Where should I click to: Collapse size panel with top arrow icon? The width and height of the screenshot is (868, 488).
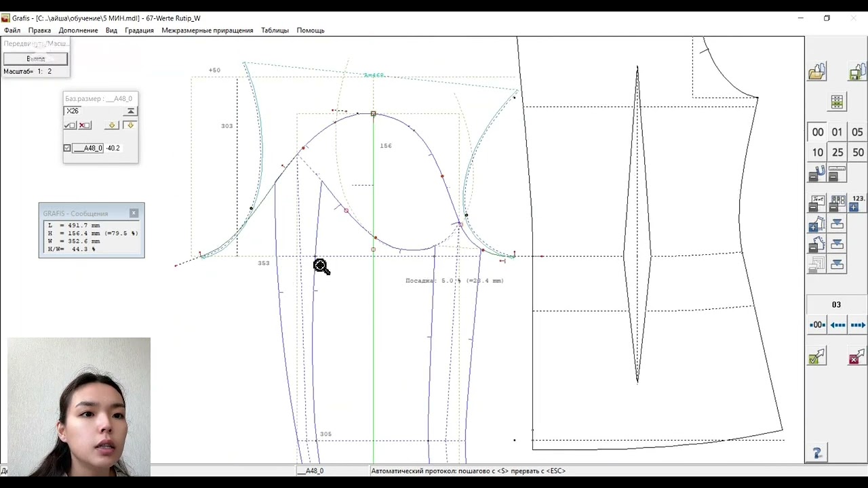[130, 111]
